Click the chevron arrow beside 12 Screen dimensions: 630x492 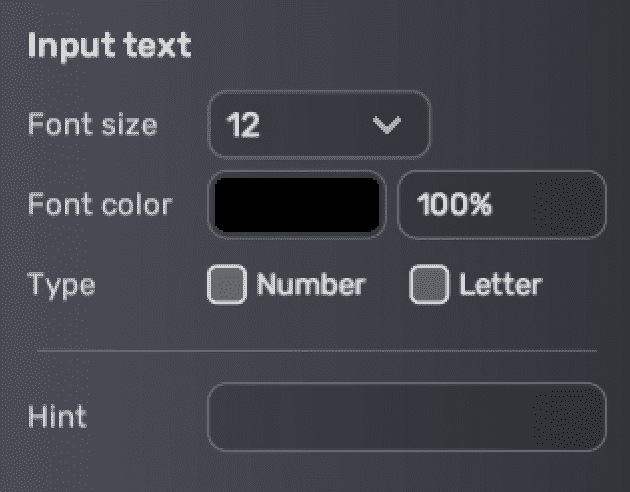[x=385, y=125]
